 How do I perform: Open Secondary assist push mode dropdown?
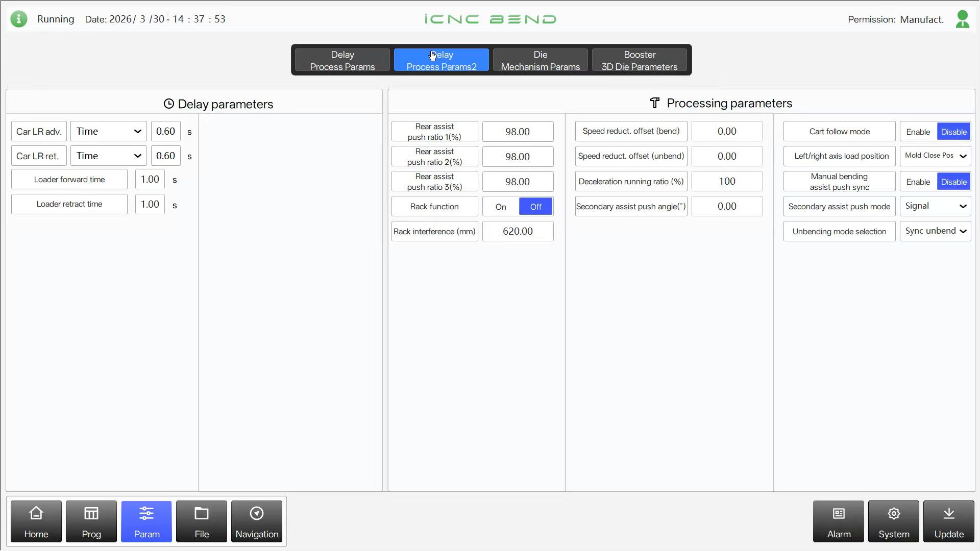click(x=935, y=206)
